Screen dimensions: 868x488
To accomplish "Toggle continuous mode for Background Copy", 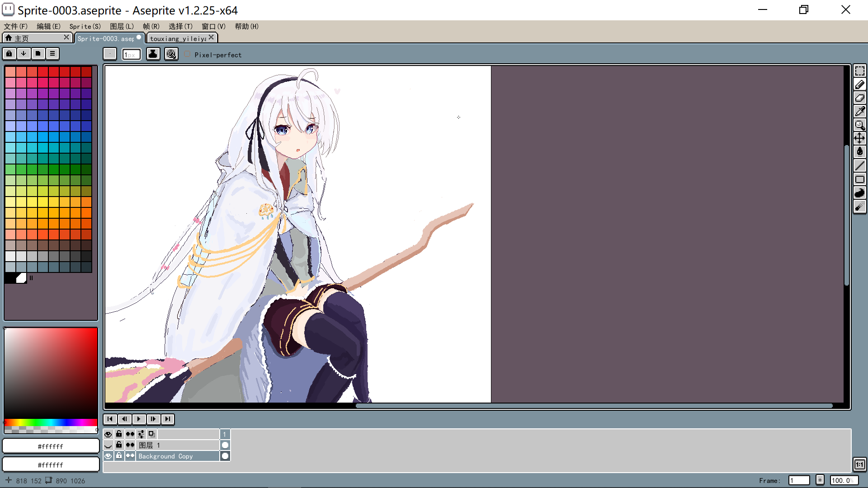I will [130, 456].
